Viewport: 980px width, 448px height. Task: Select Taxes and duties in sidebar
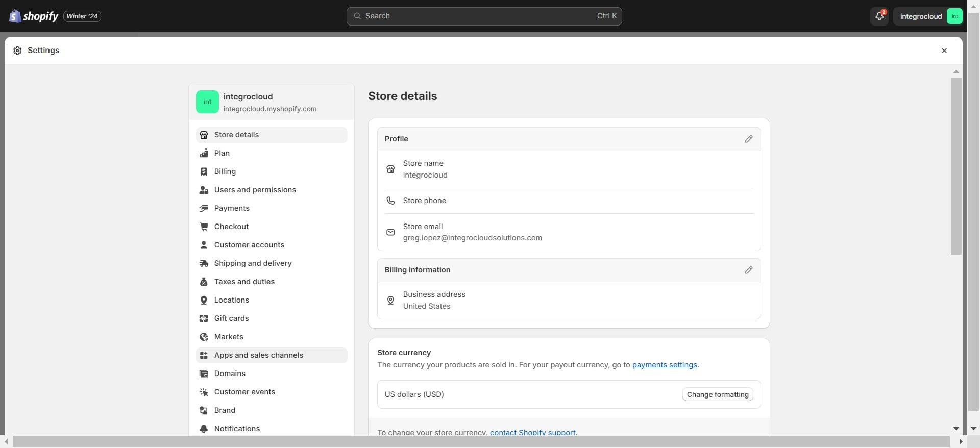pyautogui.click(x=244, y=282)
